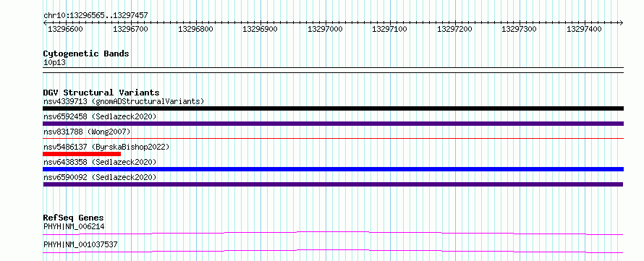
Task: Click the Cytogenetic Bands track heading
Action: click(86, 54)
